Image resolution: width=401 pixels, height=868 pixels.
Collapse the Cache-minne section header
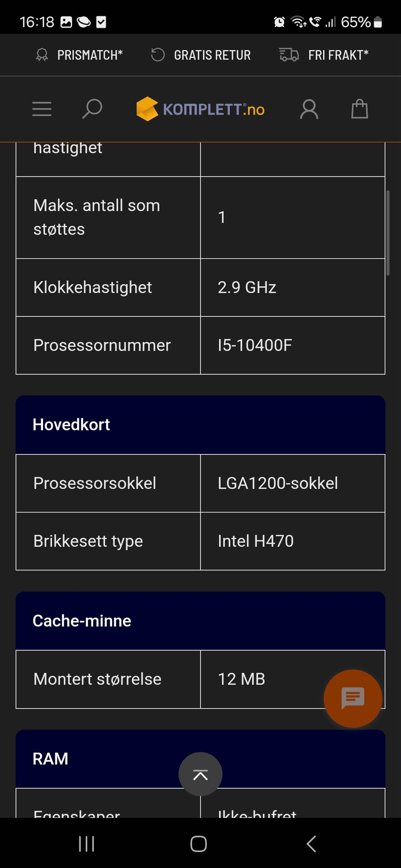coord(200,621)
